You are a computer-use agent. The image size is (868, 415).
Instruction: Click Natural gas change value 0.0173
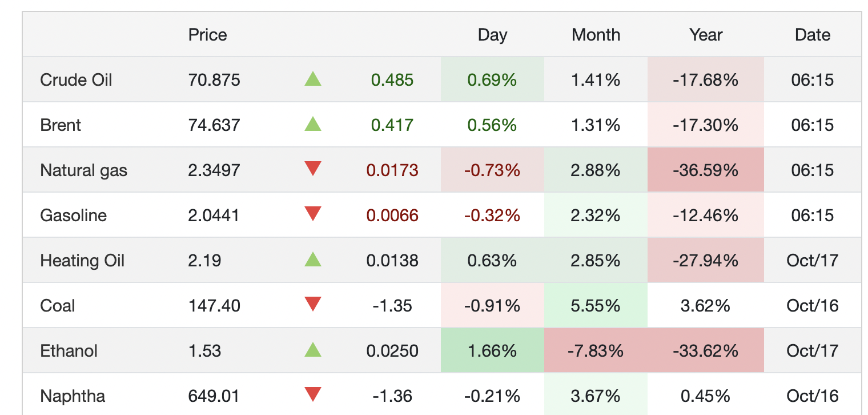392,170
